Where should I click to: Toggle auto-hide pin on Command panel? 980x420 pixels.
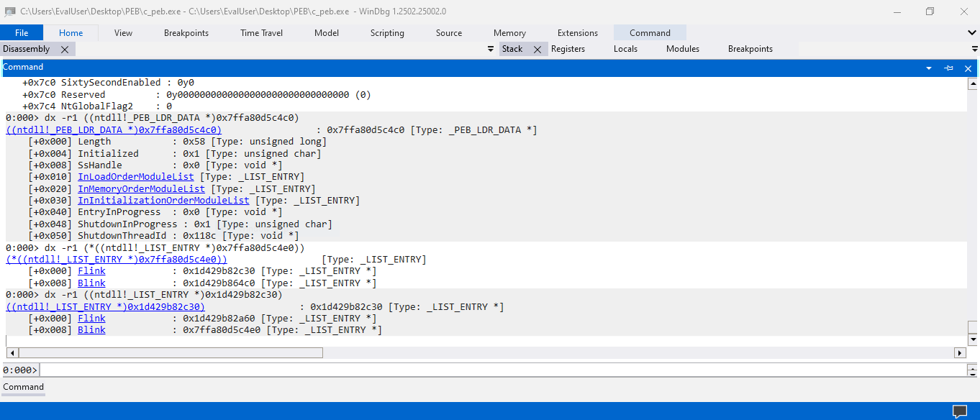948,68
